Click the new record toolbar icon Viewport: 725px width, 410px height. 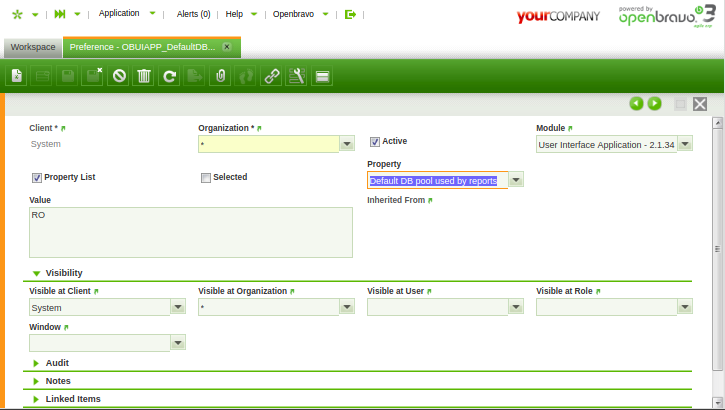[17, 76]
